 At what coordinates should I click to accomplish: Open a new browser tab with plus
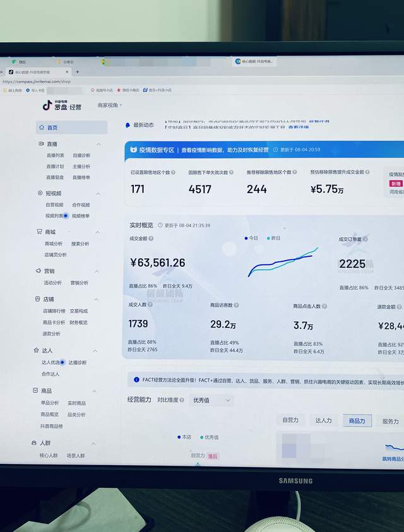78,72
